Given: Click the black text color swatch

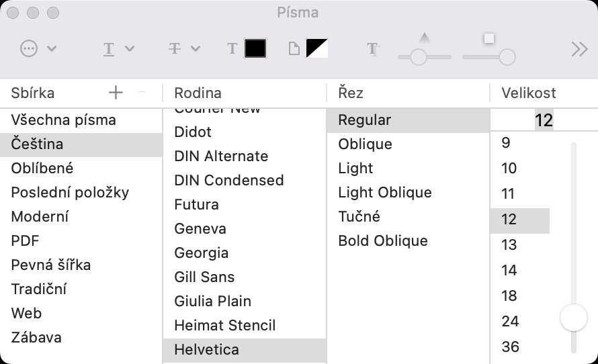Looking at the screenshot, I should click(255, 48).
